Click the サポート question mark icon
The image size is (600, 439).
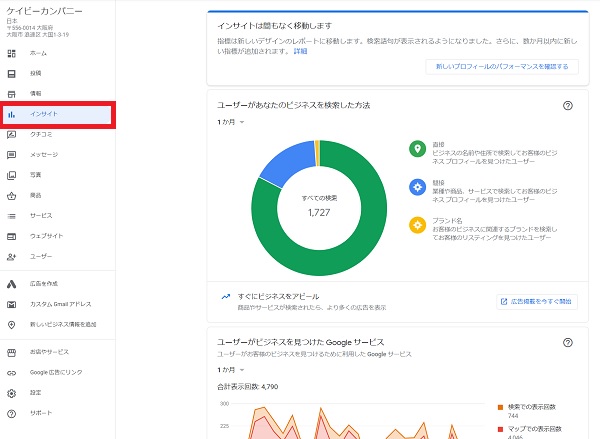point(11,413)
